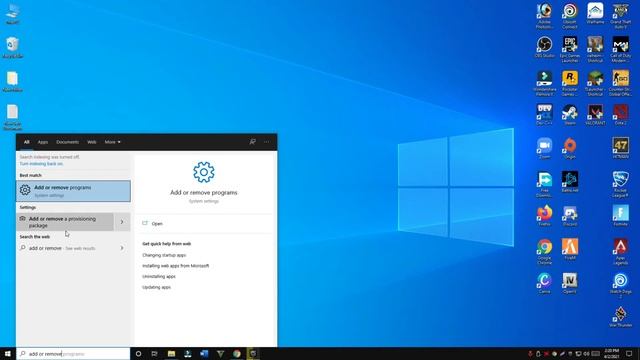Viewport: 640px width, 360px height.
Task: Select the Steam desktop icon
Action: click(x=570, y=114)
